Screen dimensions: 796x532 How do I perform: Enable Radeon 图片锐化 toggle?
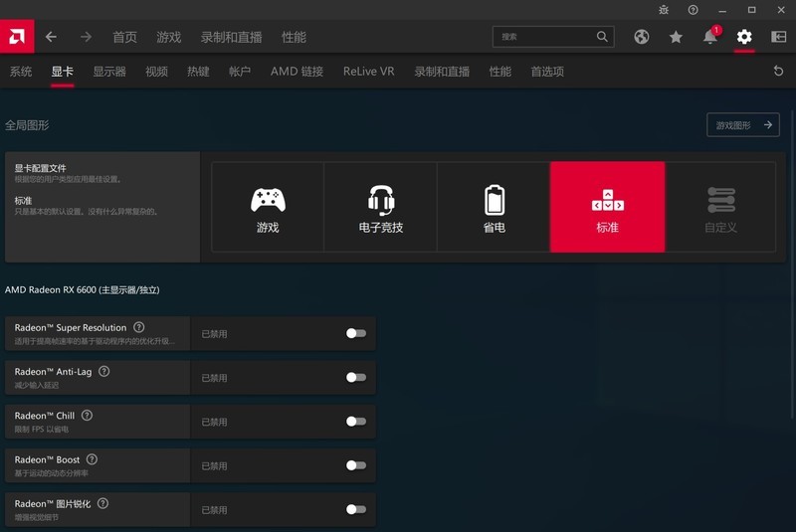pyautogui.click(x=356, y=510)
